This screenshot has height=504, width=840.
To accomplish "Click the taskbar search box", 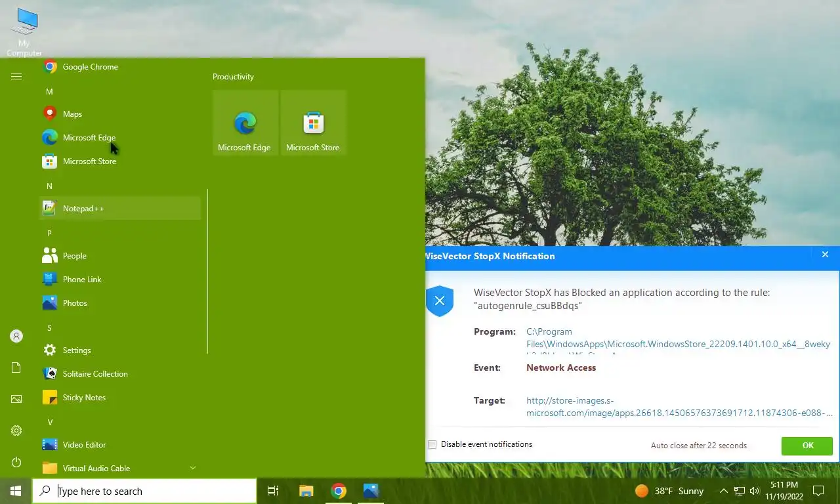I will [144, 491].
